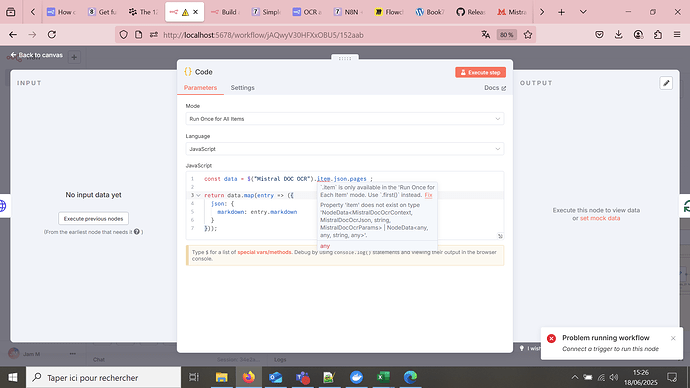Switch to the GitHub 'Relea' tab

coord(470,12)
